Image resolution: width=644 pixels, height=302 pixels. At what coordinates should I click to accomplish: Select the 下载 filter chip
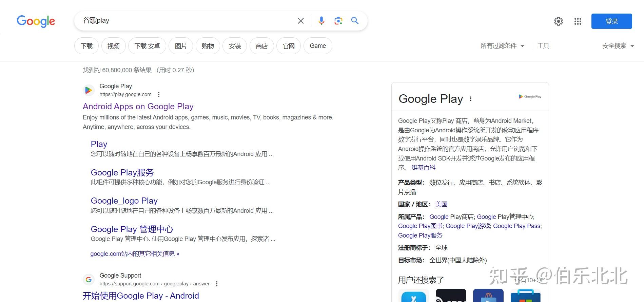tap(86, 46)
